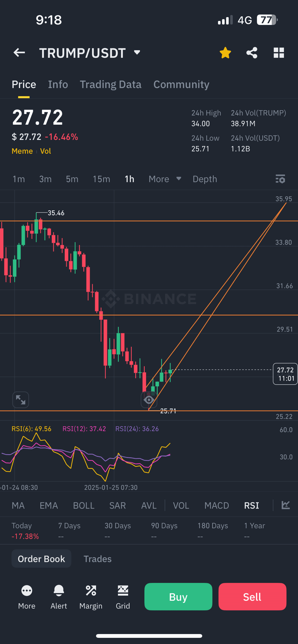Tap the Vol tag link
This screenshot has width=298, height=644.
point(45,151)
